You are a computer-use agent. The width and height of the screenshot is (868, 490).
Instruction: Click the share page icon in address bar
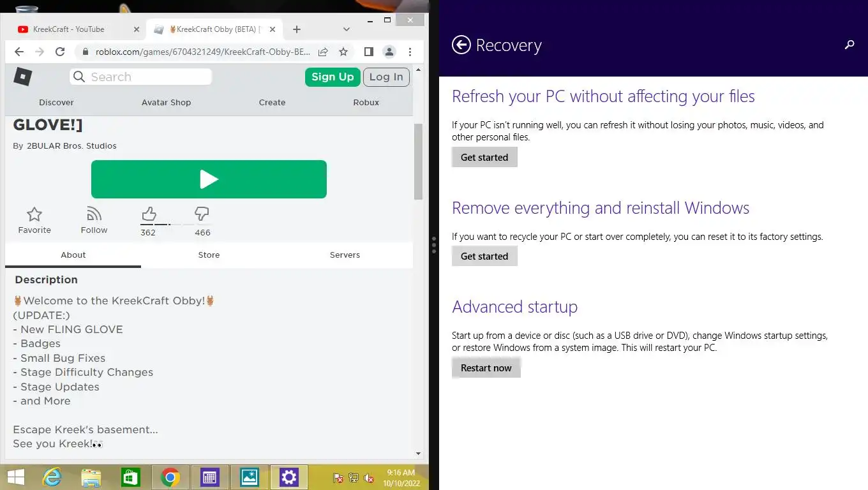tap(323, 52)
